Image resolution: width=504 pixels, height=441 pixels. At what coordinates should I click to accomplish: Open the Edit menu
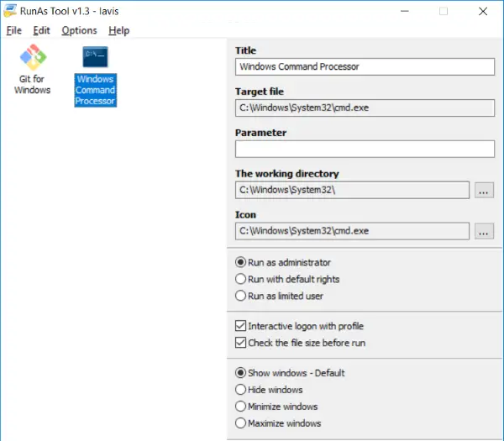click(41, 30)
